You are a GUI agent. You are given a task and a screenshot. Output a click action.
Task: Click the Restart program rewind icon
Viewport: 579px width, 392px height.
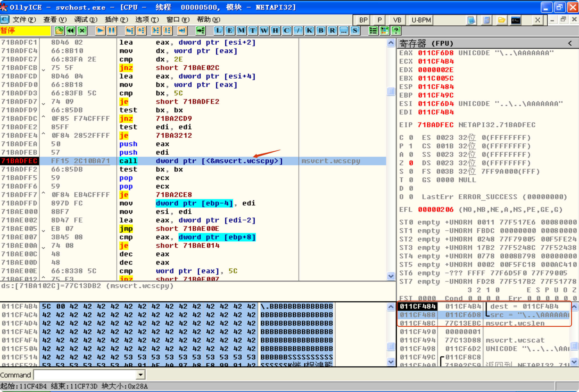pos(71,31)
